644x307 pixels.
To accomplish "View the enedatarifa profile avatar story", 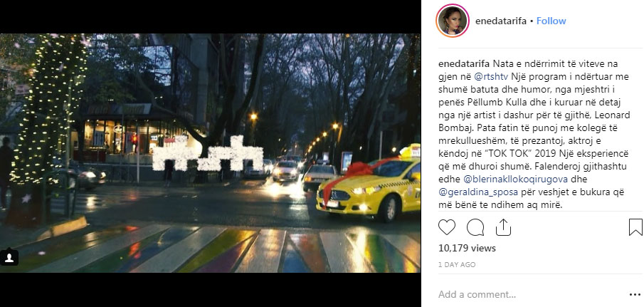I will pos(452,21).
